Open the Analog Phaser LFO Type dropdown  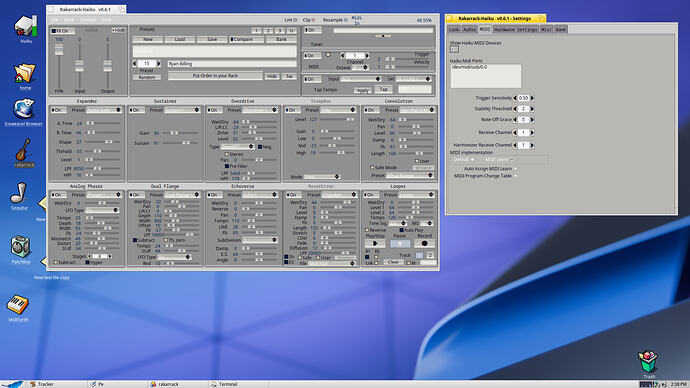102,210
